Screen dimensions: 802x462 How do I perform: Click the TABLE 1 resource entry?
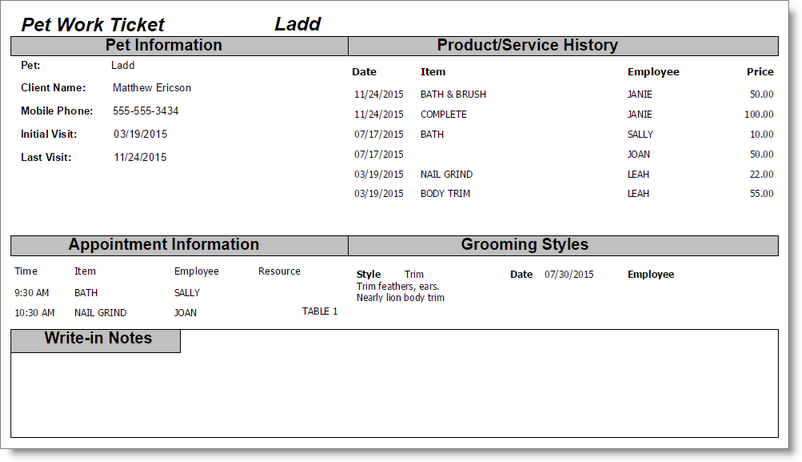tap(320, 312)
